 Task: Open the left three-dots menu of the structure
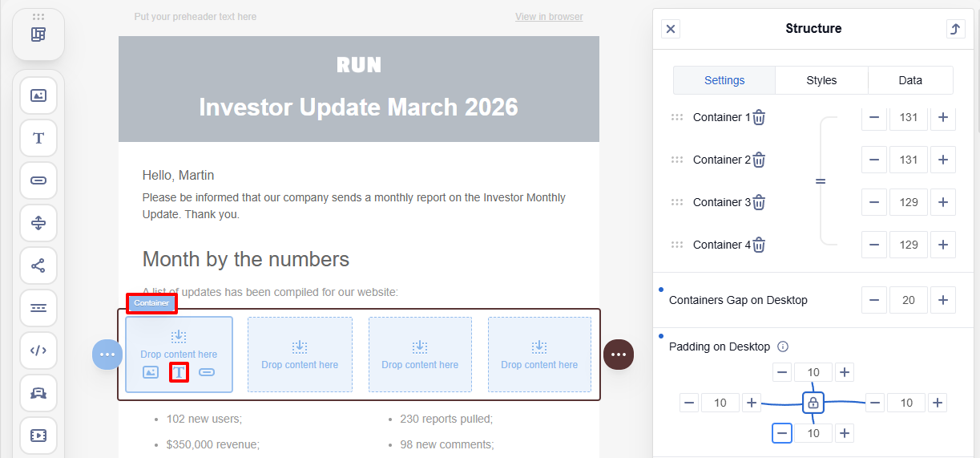(x=107, y=354)
